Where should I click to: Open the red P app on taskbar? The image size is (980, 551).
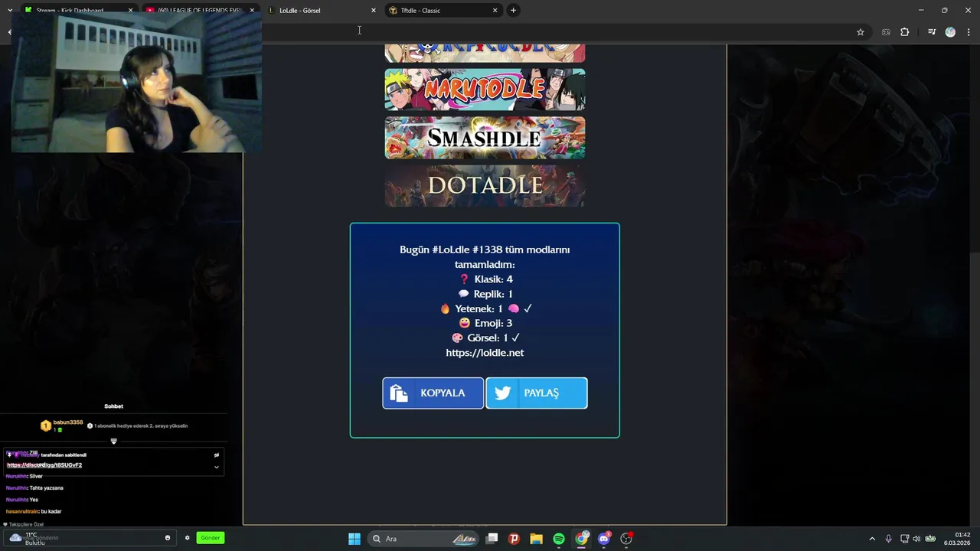point(514,539)
